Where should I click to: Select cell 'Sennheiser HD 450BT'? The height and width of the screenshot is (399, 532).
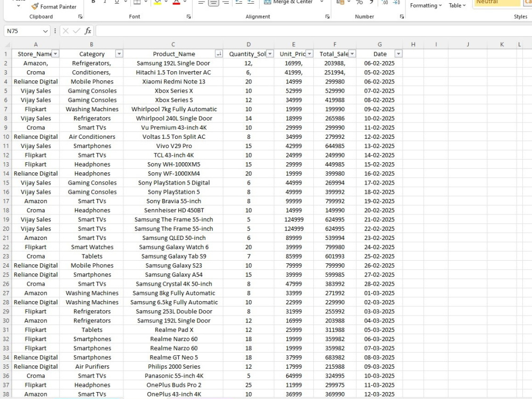173,210
